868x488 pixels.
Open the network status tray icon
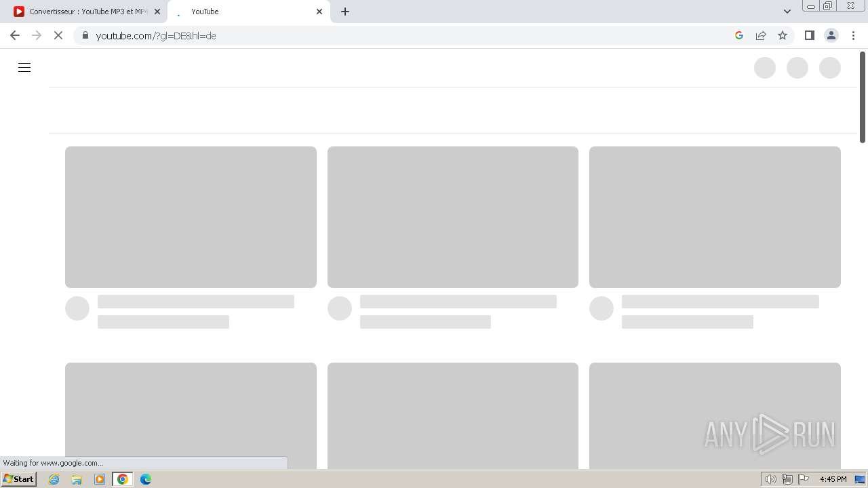[x=787, y=479]
